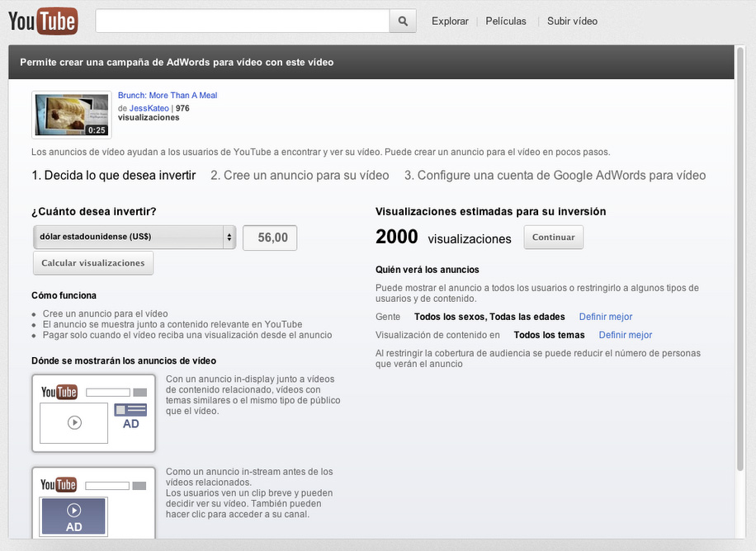Image resolution: width=756 pixels, height=551 pixels.
Task: Open the JessKateo channel link
Action: click(149, 108)
